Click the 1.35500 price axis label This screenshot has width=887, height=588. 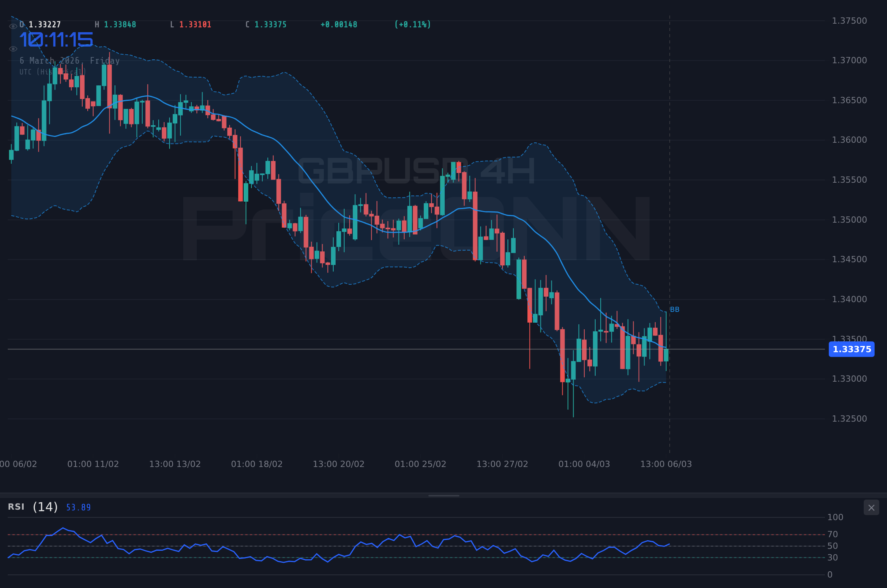[849, 180]
